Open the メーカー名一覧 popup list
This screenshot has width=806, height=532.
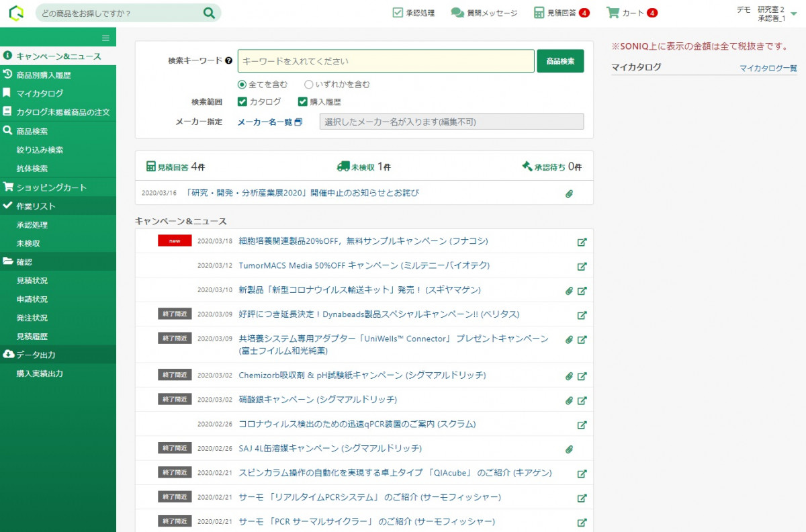(270, 122)
